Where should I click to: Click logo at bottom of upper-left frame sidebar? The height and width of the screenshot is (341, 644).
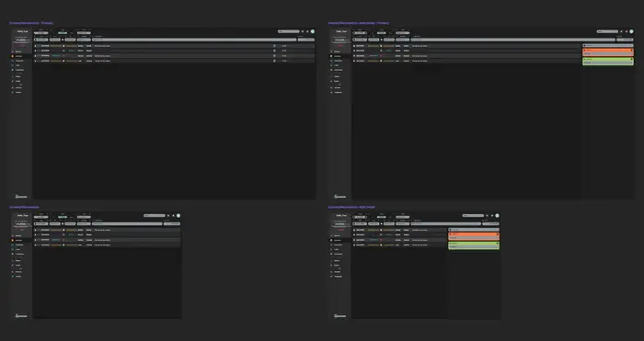[21, 197]
